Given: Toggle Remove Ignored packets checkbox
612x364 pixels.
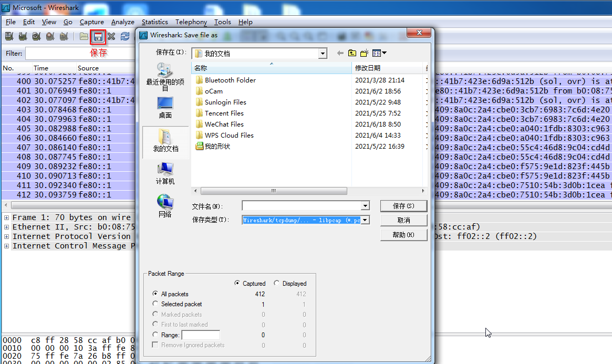Looking at the screenshot, I should click(155, 345).
